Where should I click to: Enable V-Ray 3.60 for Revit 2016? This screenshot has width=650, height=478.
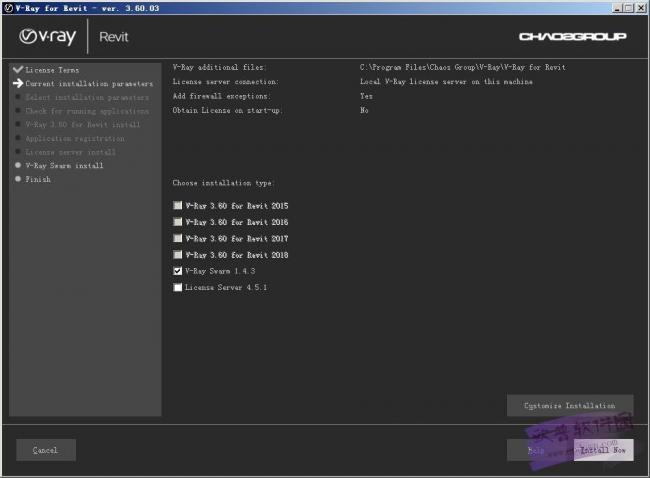pos(178,222)
